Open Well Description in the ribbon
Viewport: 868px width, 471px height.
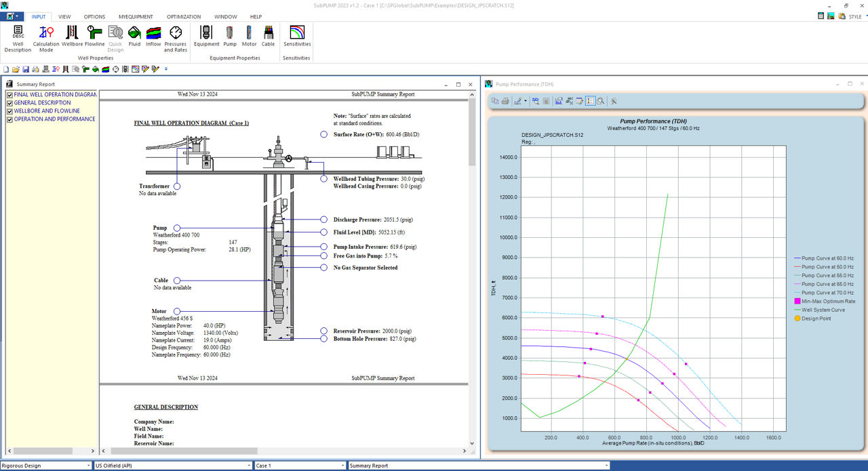18,39
